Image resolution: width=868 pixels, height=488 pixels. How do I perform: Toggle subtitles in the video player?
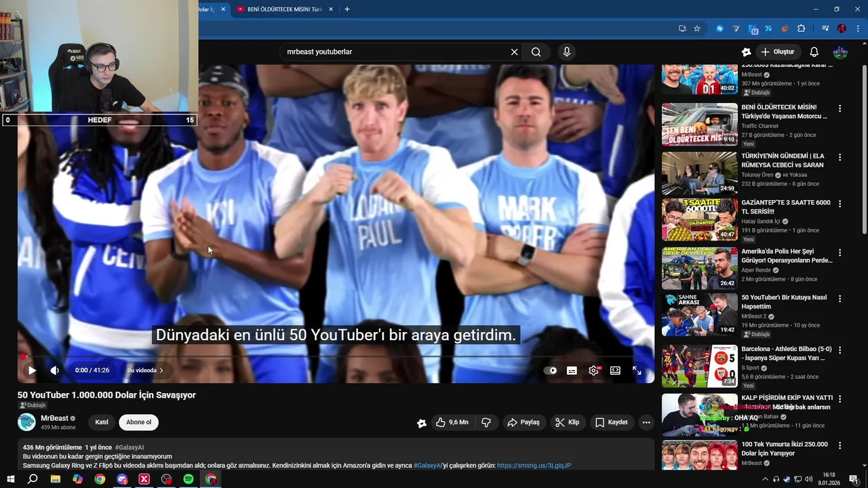click(572, 371)
